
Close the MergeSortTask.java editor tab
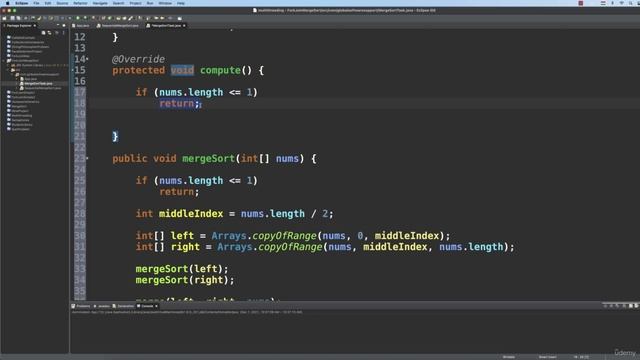pos(184,26)
